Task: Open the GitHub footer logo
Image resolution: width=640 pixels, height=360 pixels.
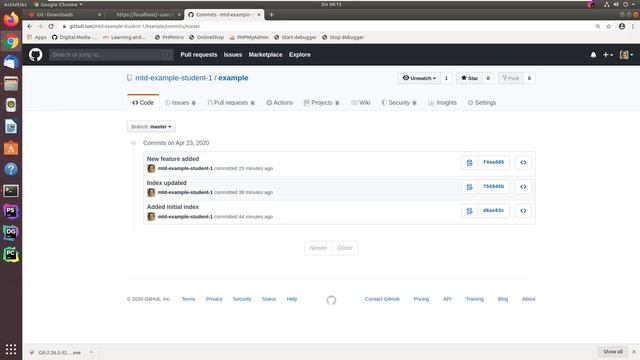Action: (331, 300)
